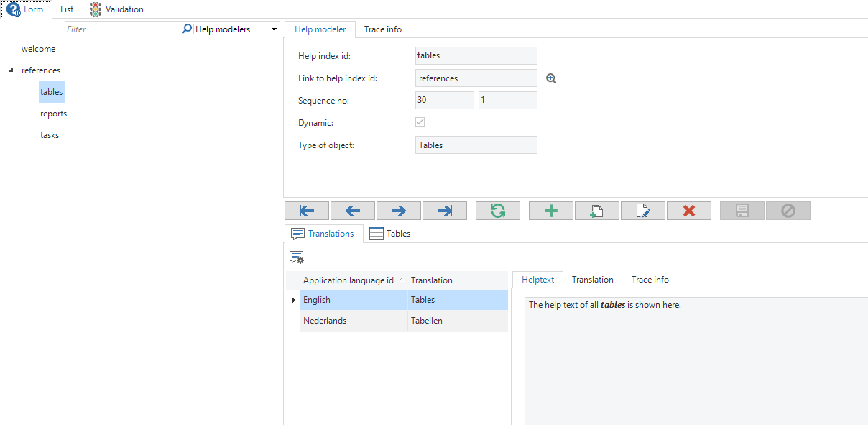Click the copy record button

(597, 211)
